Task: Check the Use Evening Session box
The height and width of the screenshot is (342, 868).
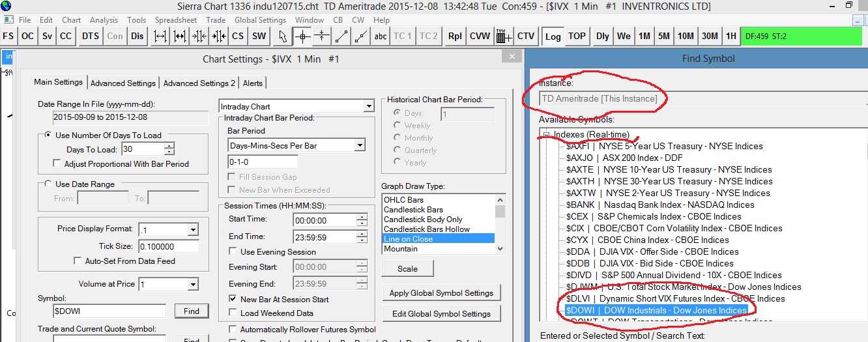Action: point(233,251)
